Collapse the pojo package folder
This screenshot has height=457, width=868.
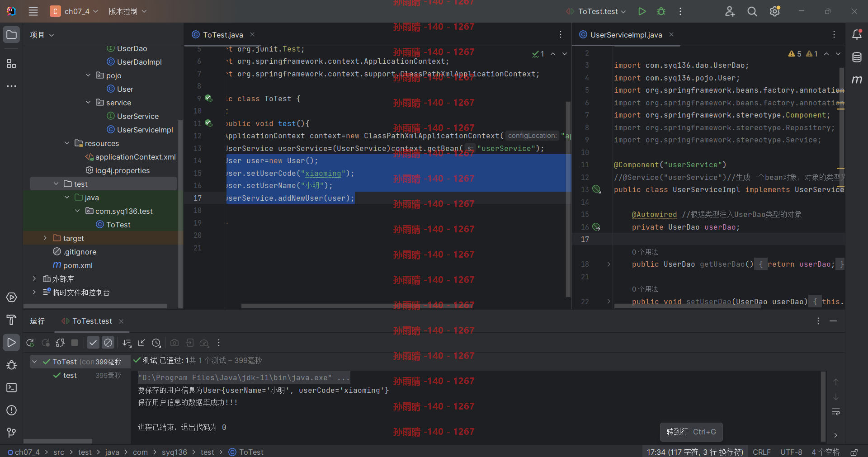[88, 75]
